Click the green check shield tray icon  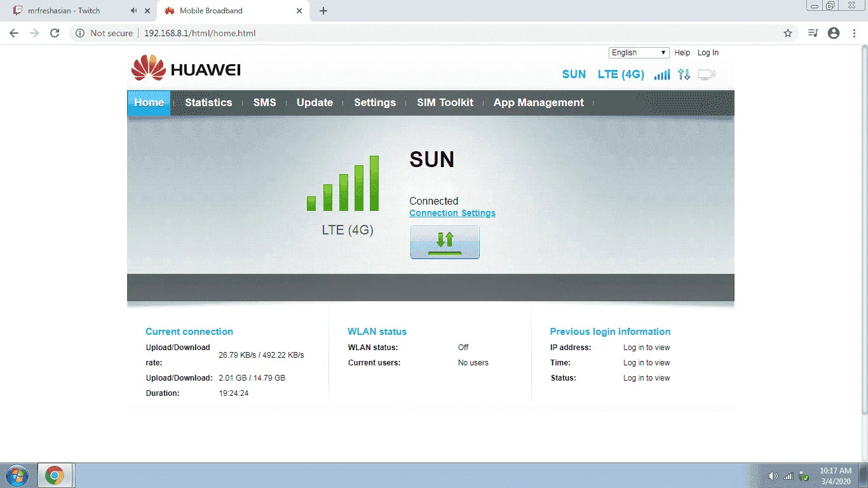(804, 476)
